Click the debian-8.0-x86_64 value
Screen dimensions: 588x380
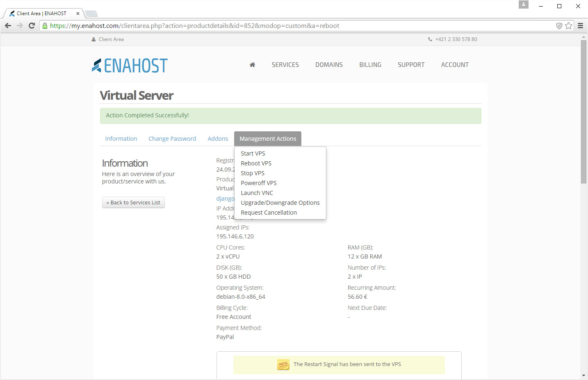(x=241, y=297)
